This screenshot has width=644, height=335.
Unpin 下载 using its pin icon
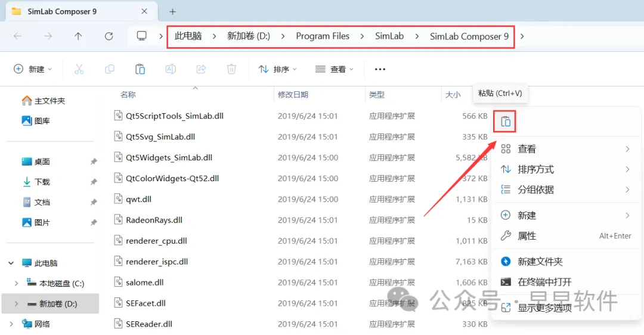tap(94, 182)
